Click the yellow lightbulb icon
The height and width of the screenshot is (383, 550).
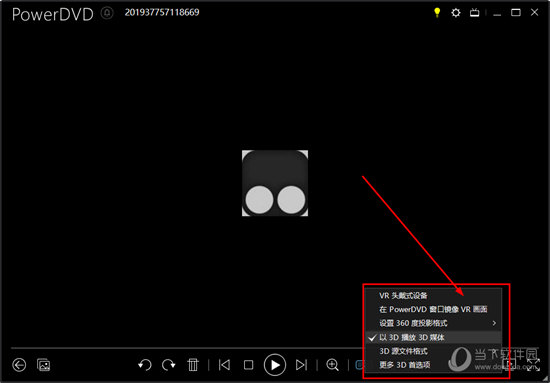click(x=437, y=13)
